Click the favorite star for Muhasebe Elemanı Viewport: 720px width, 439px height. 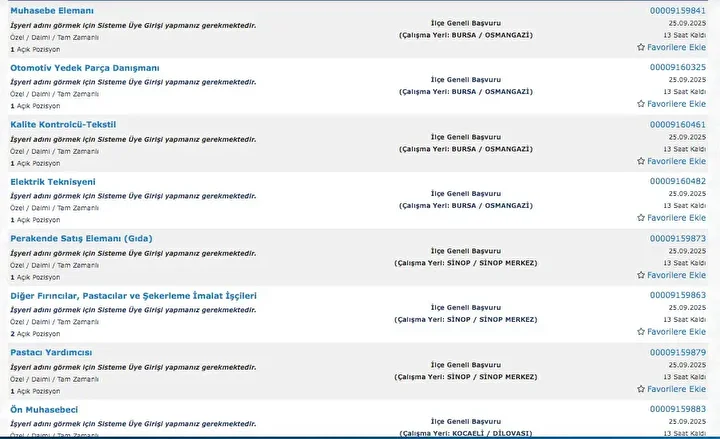[x=641, y=47]
